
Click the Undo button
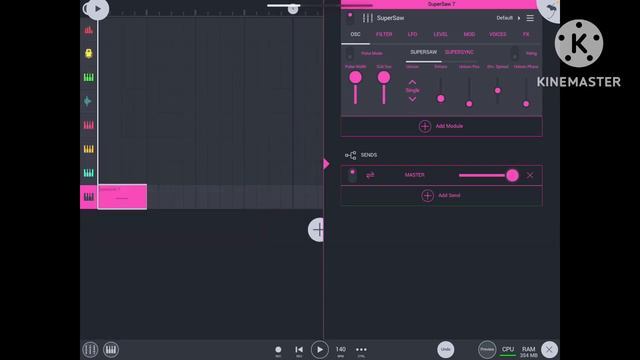tap(446, 349)
